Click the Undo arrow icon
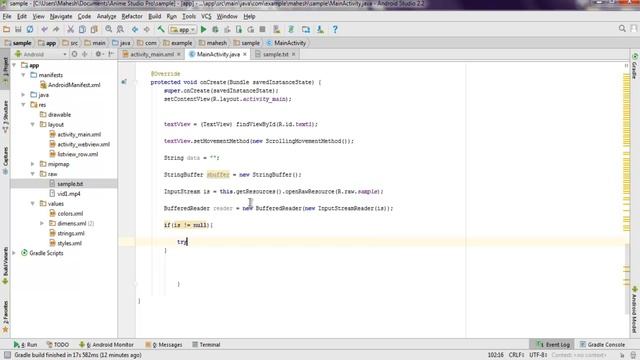The image size is (640, 360). [x=44, y=29]
